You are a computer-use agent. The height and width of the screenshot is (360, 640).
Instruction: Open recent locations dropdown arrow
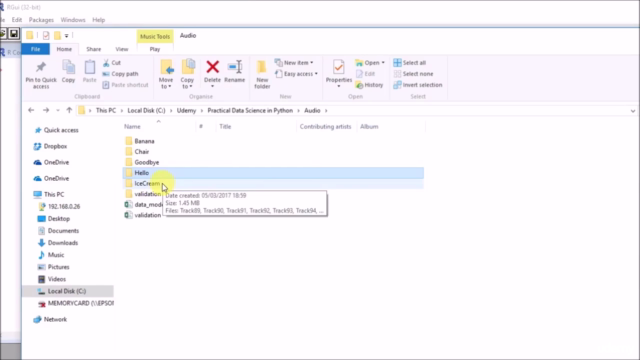(x=58, y=111)
